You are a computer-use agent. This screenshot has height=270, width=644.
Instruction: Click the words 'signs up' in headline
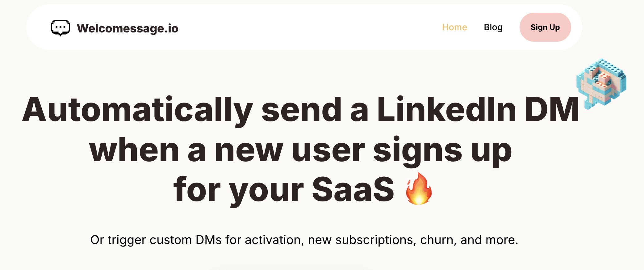pos(442,150)
